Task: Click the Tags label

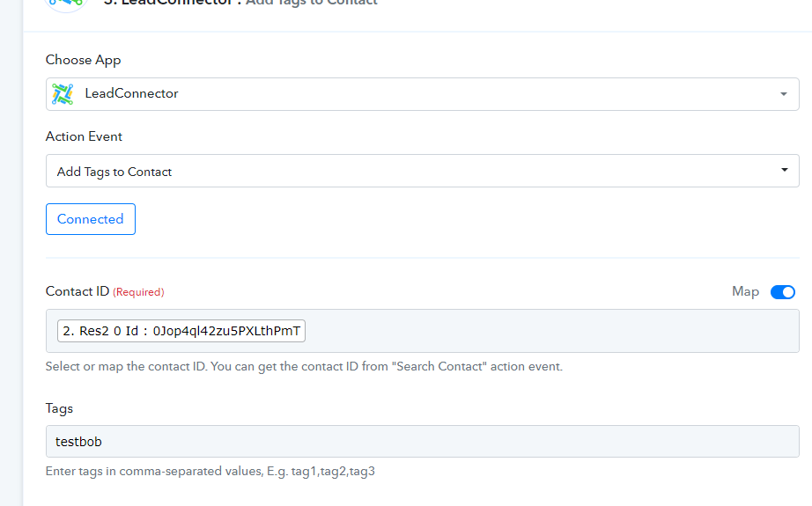Action: click(x=59, y=408)
